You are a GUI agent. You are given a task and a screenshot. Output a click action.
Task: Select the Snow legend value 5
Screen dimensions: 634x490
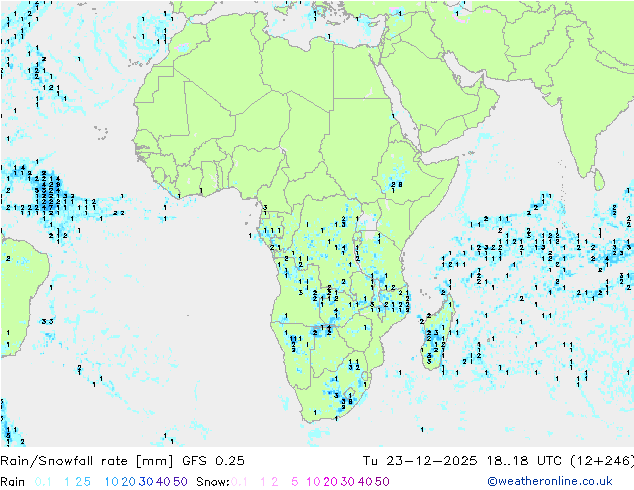pos(295,482)
